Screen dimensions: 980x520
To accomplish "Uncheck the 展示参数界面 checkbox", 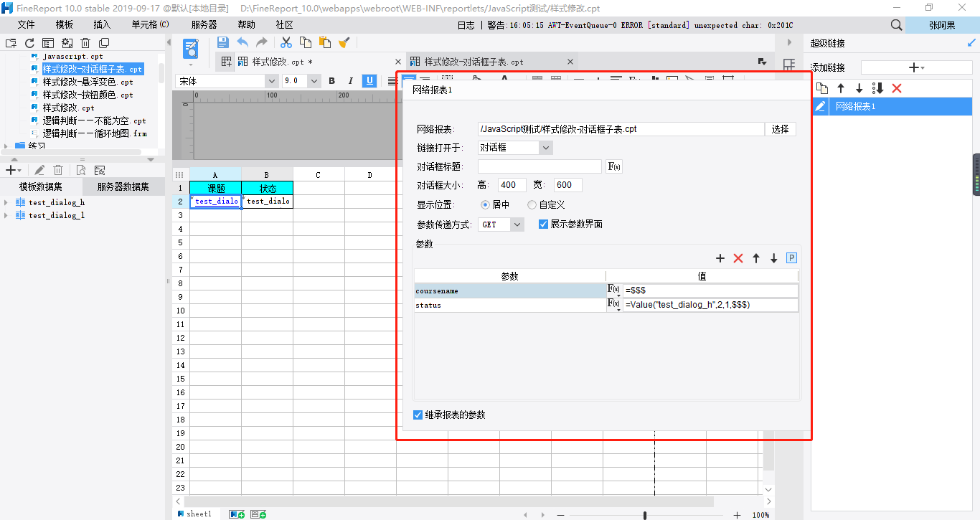I will (x=543, y=224).
